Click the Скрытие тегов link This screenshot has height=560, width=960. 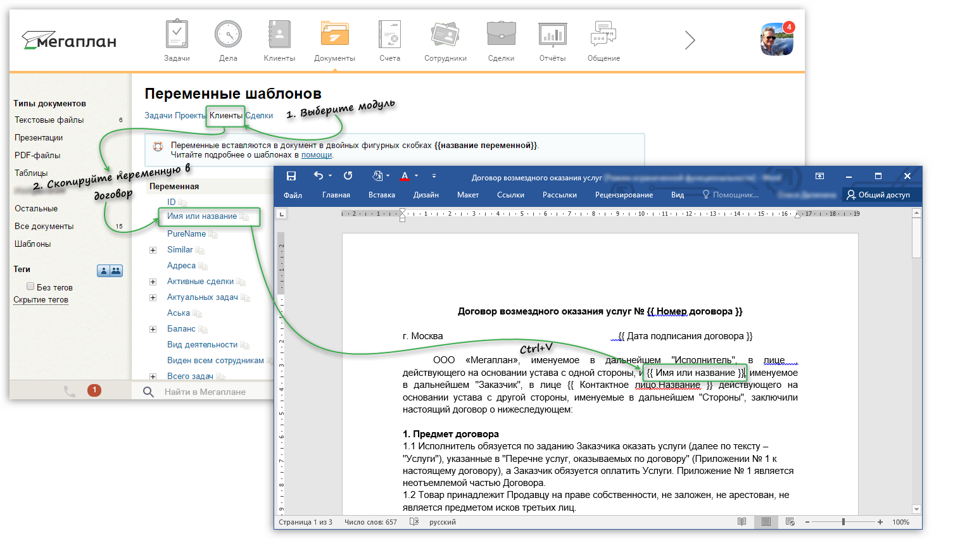tap(41, 299)
